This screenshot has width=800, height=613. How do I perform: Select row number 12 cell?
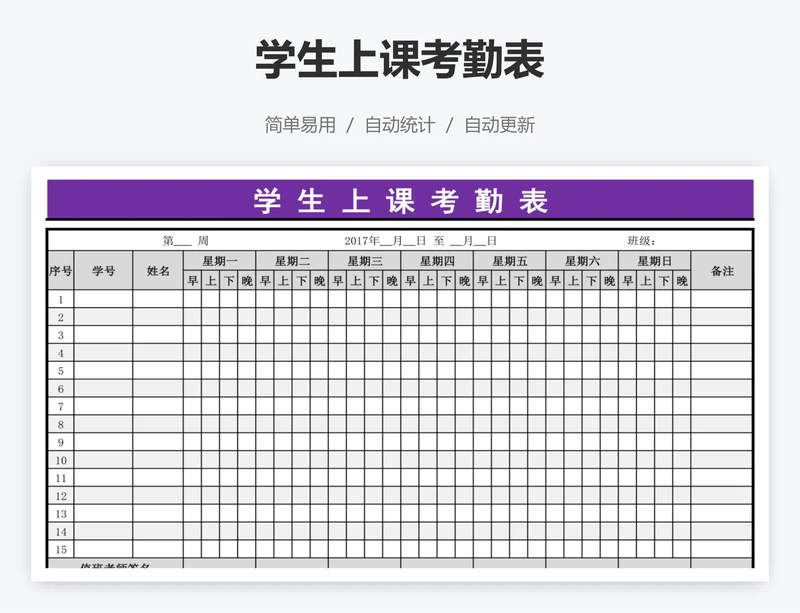[x=61, y=496]
